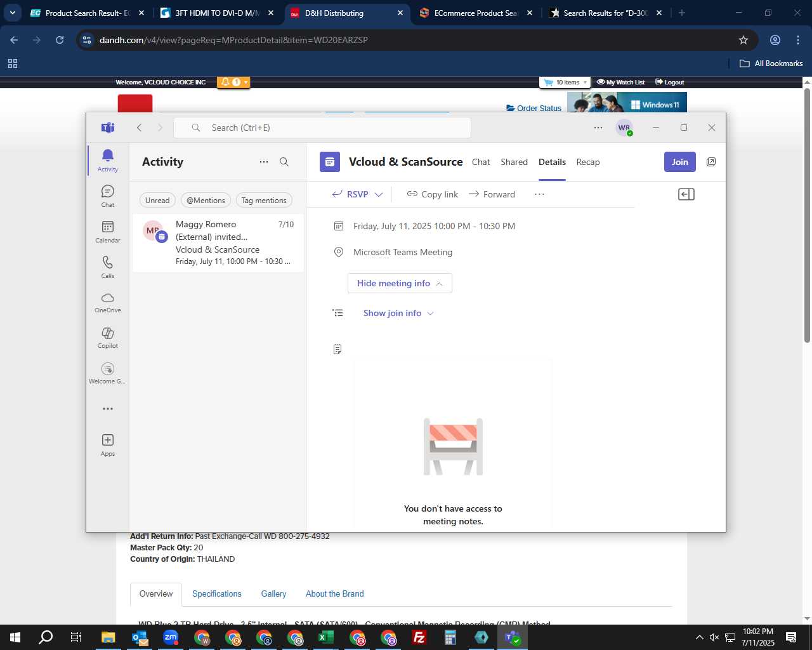Join the Vcloud & ScanSource meeting
Viewport: 812px width, 650px height.
[x=680, y=162]
